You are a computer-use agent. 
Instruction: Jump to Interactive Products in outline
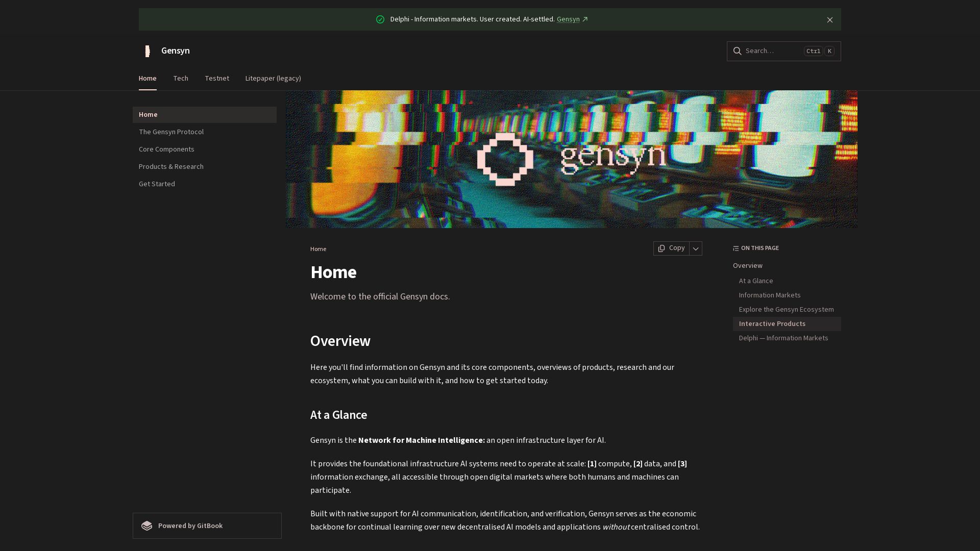[787, 324]
